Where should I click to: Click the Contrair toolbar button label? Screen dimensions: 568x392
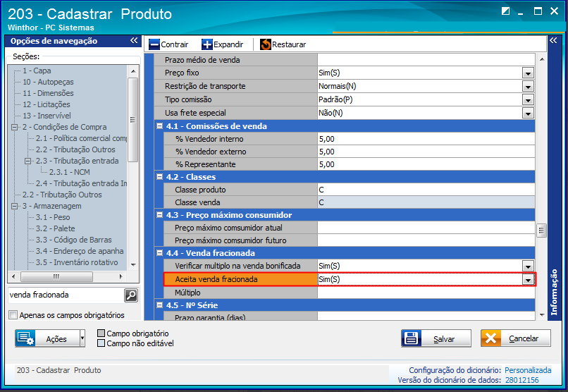(x=175, y=44)
